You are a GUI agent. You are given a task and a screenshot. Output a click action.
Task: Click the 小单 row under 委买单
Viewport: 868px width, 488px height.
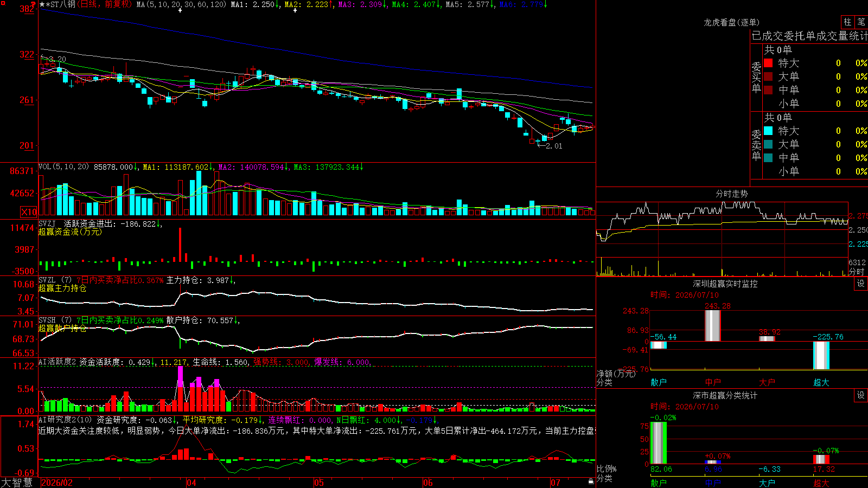click(x=815, y=104)
